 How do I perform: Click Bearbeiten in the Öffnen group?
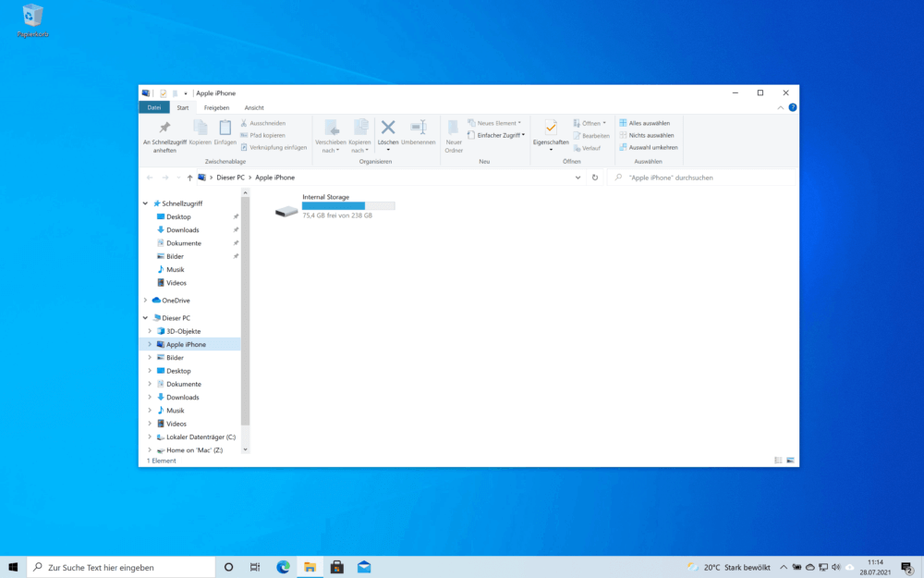[591, 136]
